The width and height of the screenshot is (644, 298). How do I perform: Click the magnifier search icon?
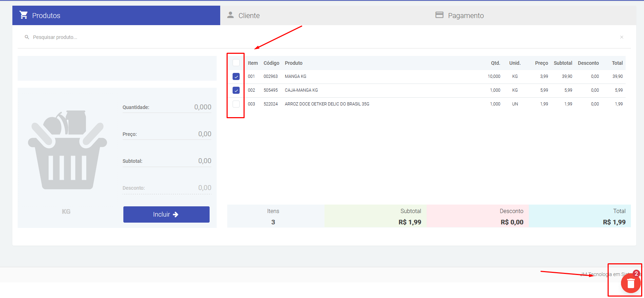(x=27, y=37)
